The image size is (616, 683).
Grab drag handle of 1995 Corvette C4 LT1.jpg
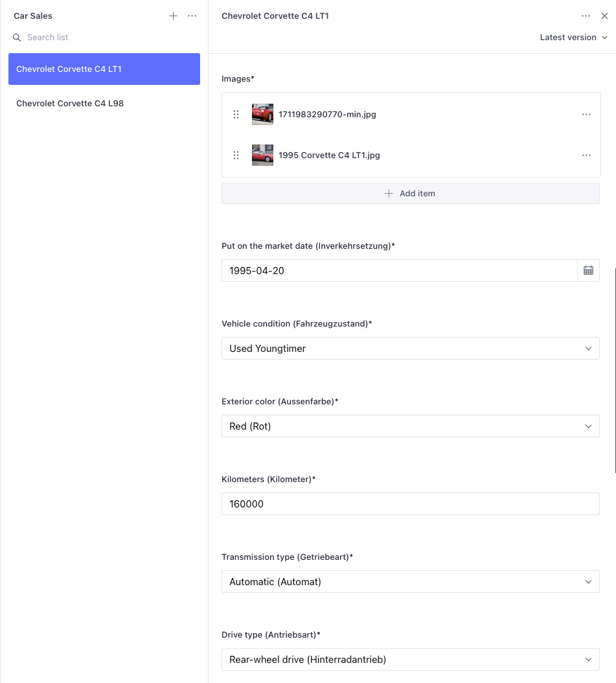pos(236,155)
